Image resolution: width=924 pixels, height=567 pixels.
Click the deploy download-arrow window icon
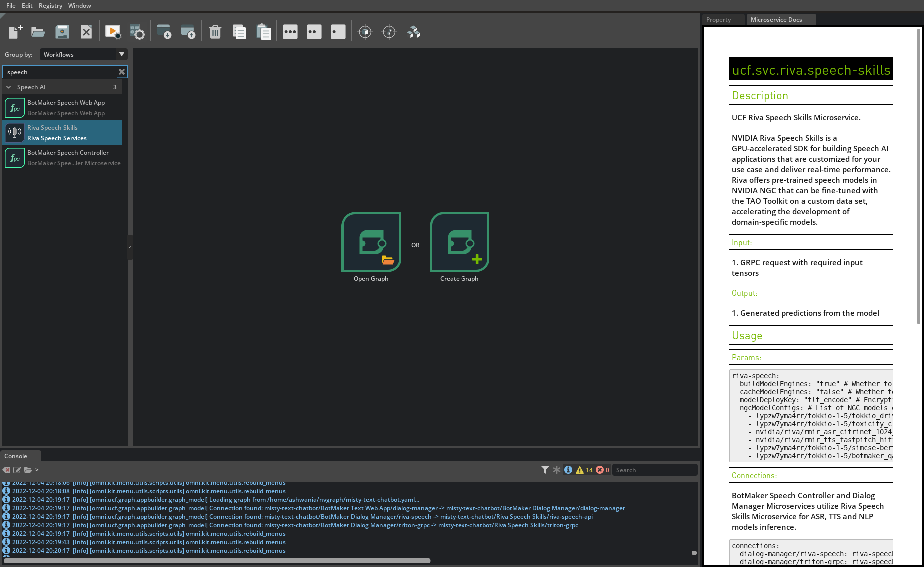(x=164, y=32)
